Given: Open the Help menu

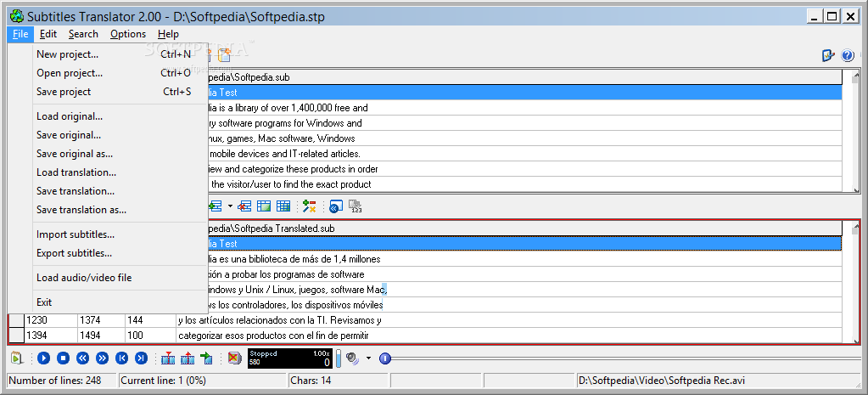Looking at the screenshot, I should pyautogui.click(x=168, y=34).
